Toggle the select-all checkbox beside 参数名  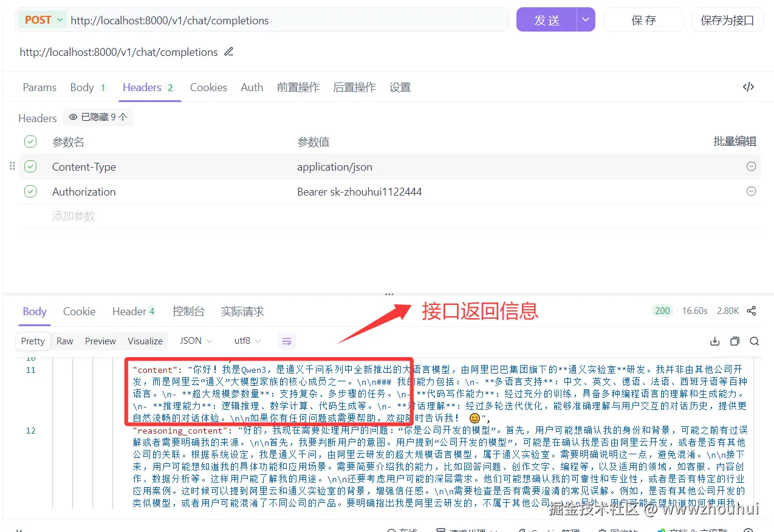30,142
